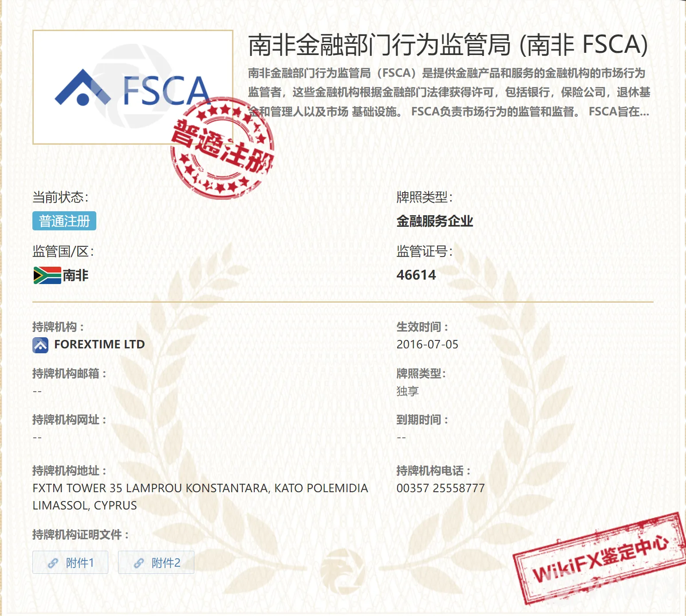
Task: Click the 持牌机构电话 label
Action: click(433, 471)
